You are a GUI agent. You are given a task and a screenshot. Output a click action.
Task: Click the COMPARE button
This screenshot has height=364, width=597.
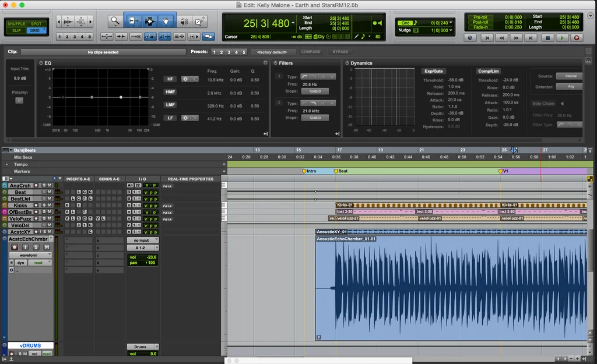click(310, 51)
